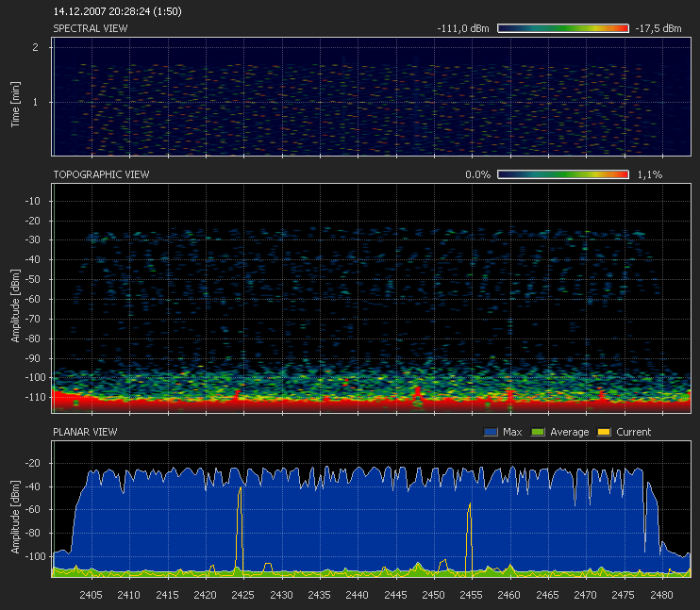Viewport: 700px width, 610px height.
Task: Click the Planar View Amplitude [dBm] axis title
Action: [16, 518]
